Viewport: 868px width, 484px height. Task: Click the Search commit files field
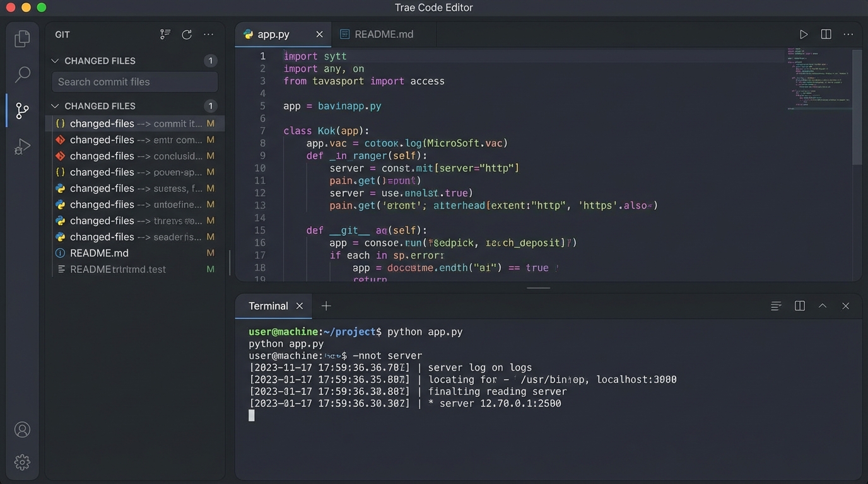(x=134, y=81)
